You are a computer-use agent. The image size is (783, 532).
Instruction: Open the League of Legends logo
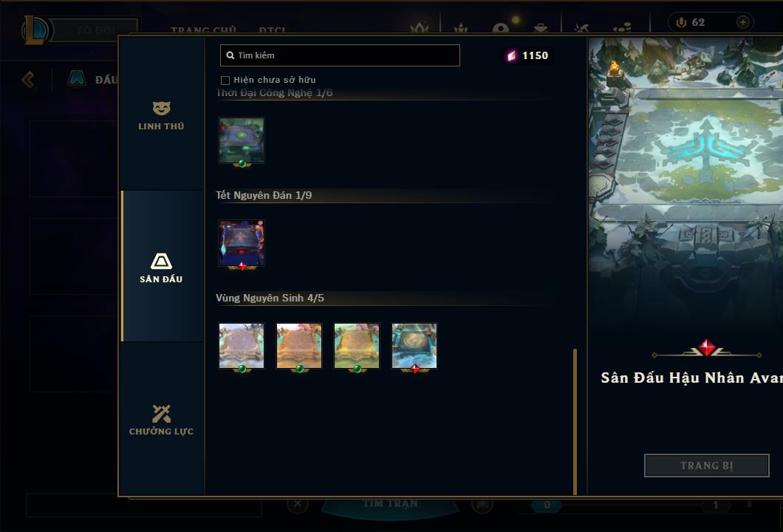tap(35, 30)
